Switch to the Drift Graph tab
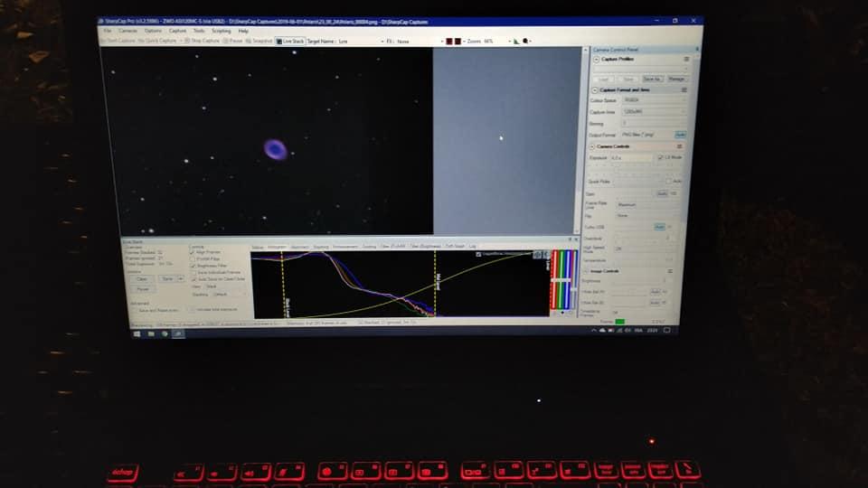The image size is (868, 488). point(455,246)
